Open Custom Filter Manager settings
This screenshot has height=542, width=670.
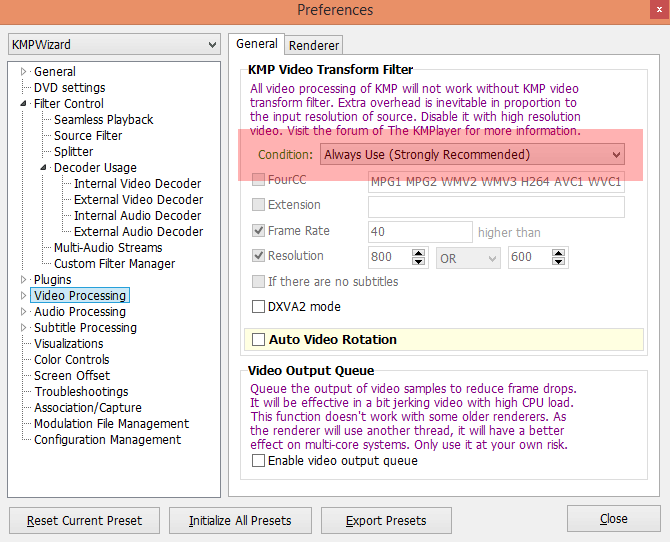pos(114,264)
